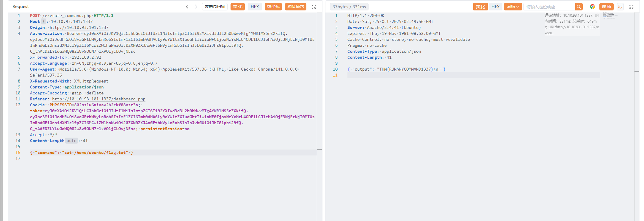644x221 pixels.
Task: Go to the previous request using left arrow
Action: coord(187,7)
